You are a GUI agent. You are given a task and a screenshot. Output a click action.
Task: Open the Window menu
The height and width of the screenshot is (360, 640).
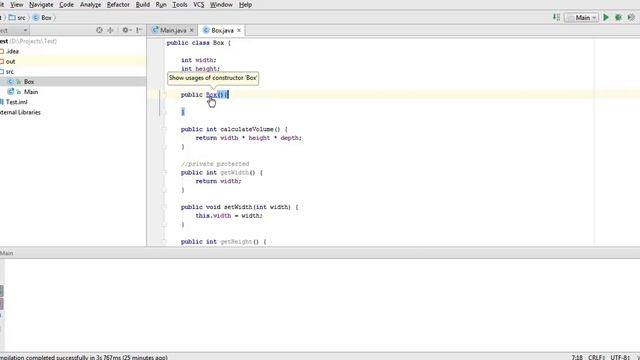click(221, 5)
